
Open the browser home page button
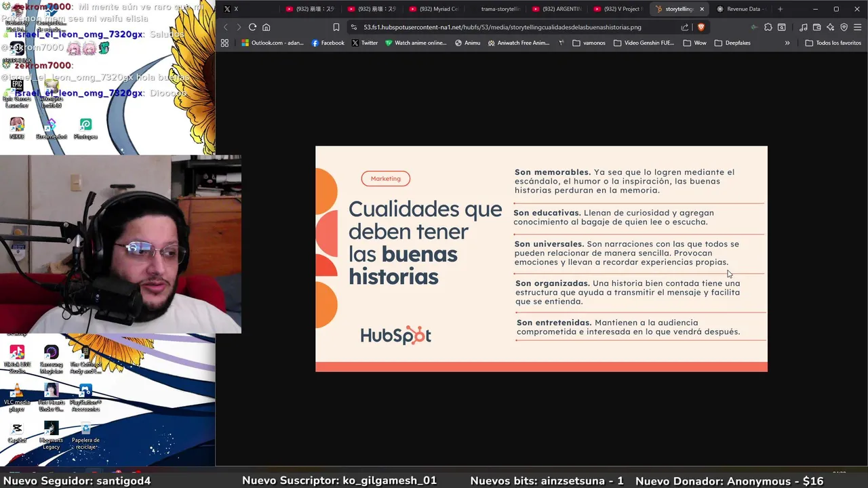tap(266, 27)
